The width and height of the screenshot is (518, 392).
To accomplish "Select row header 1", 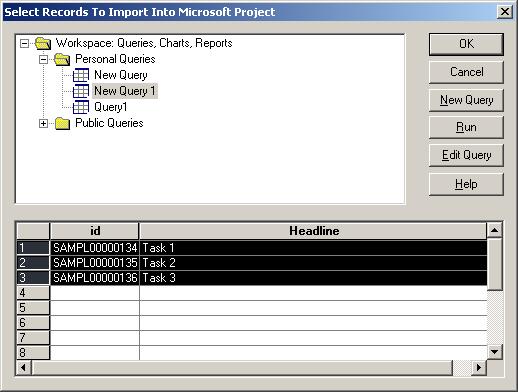I will point(33,248).
